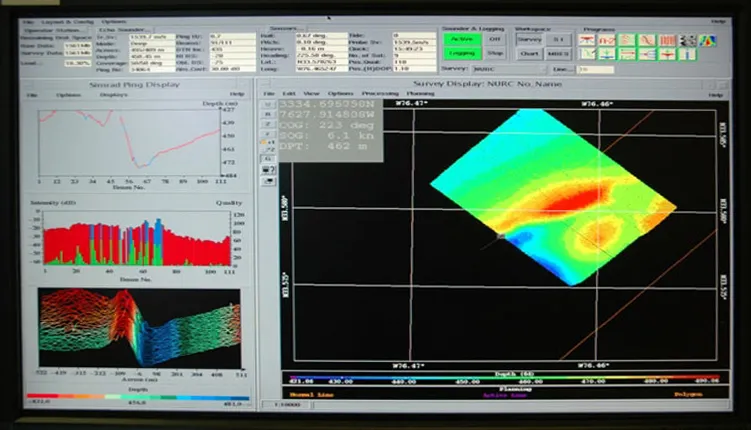Viewport: 751px width, 430px height.
Task: Click the Survey Display depth color scale bar
Action: 505,377
